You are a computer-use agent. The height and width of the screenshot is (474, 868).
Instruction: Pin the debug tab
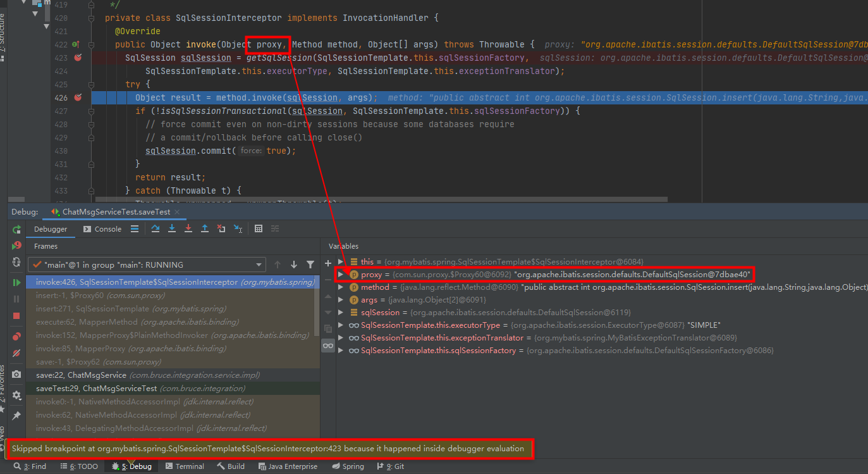16,416
